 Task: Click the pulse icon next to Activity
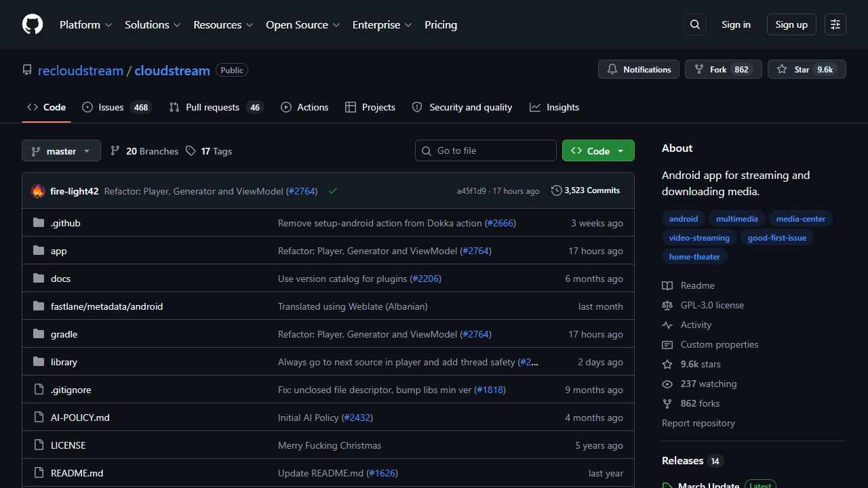point(667,325)
